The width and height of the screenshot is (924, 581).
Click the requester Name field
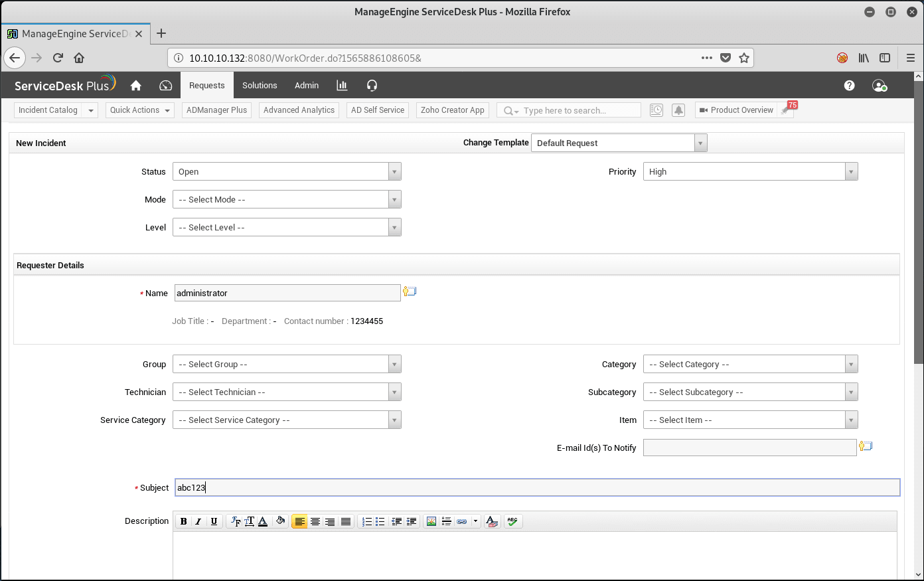pos(287,293)
